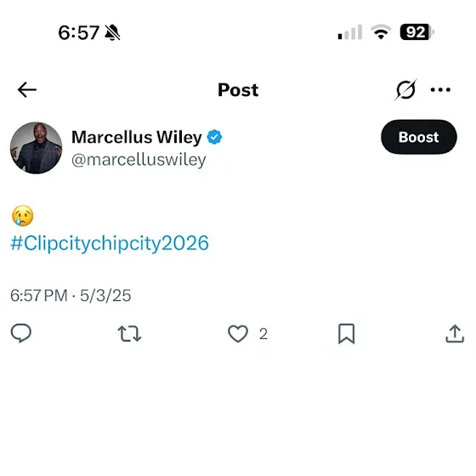Go back using the left arrow

[27, 89]
